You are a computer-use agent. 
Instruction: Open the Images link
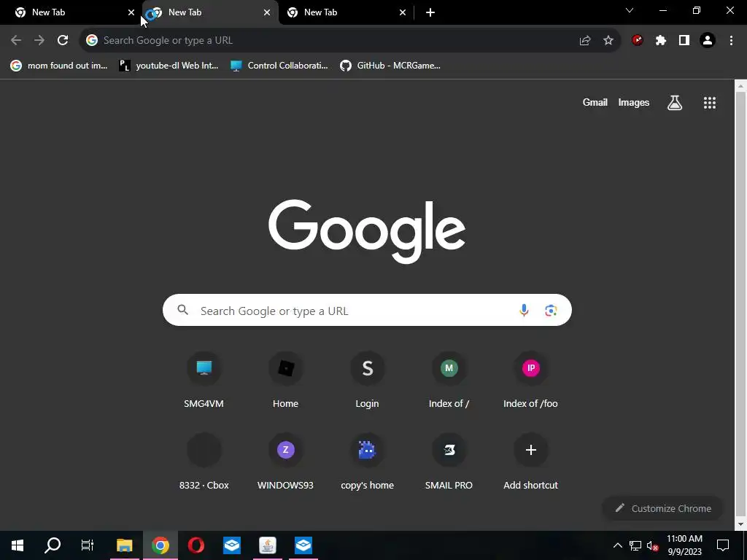click(634, 102)
